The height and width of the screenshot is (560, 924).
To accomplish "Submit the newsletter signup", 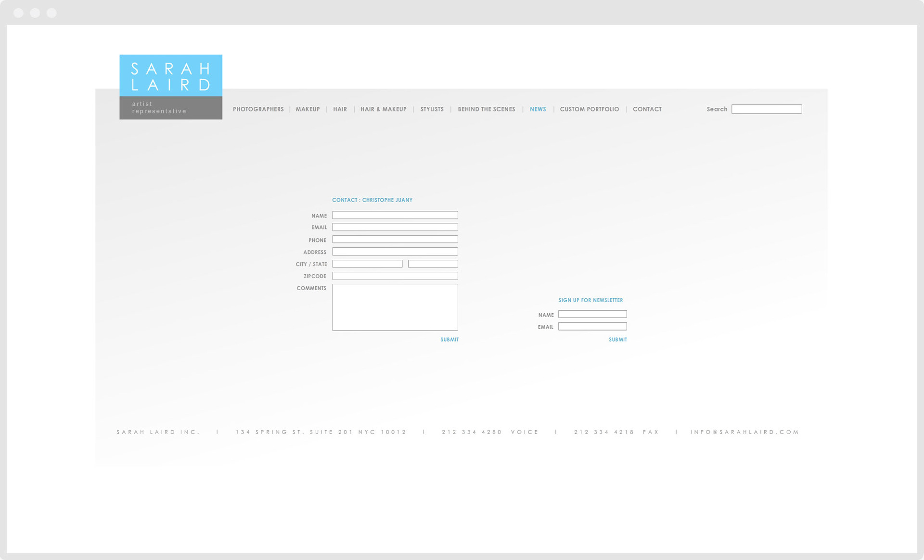I will click(617, 340).
